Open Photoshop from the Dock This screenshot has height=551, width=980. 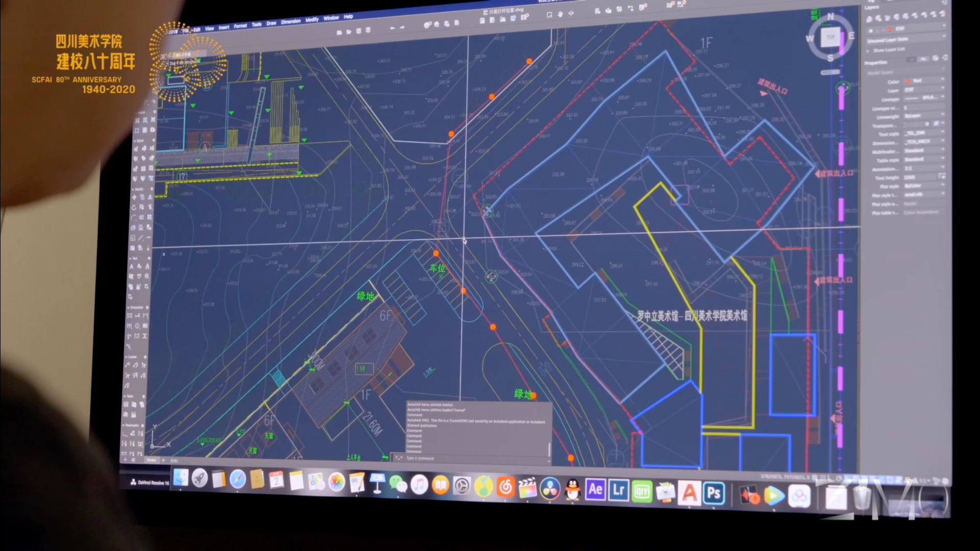[x=714, y=494]
